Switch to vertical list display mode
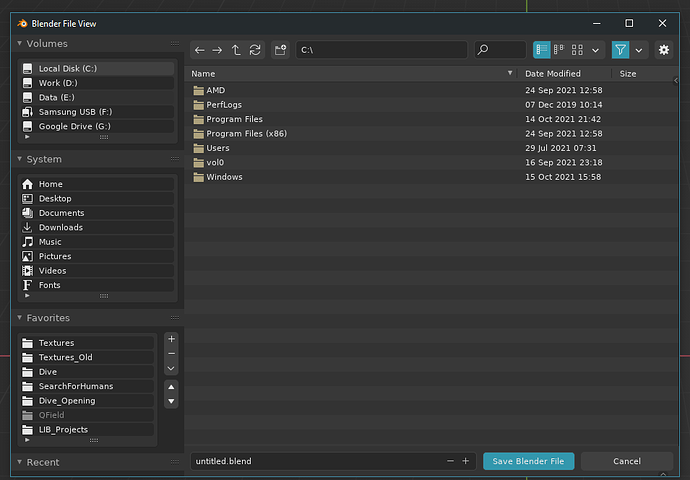Screen dimensions: 690x480 click(x=542, y=50)
